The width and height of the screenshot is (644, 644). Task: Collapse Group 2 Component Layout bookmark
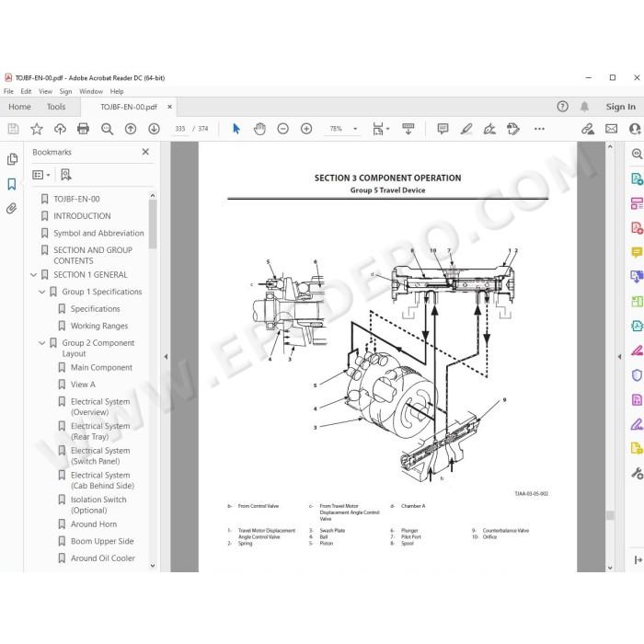(x=42, y=343)
